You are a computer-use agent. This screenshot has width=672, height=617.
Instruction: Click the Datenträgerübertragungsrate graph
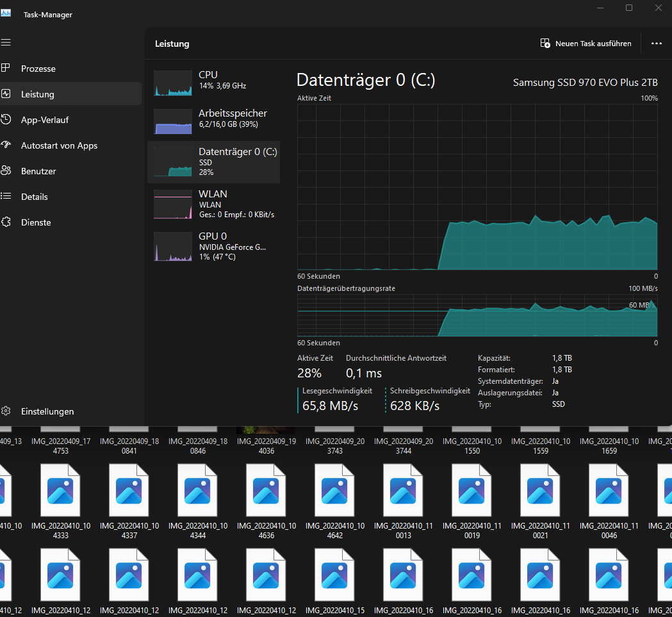coord(477,316)
